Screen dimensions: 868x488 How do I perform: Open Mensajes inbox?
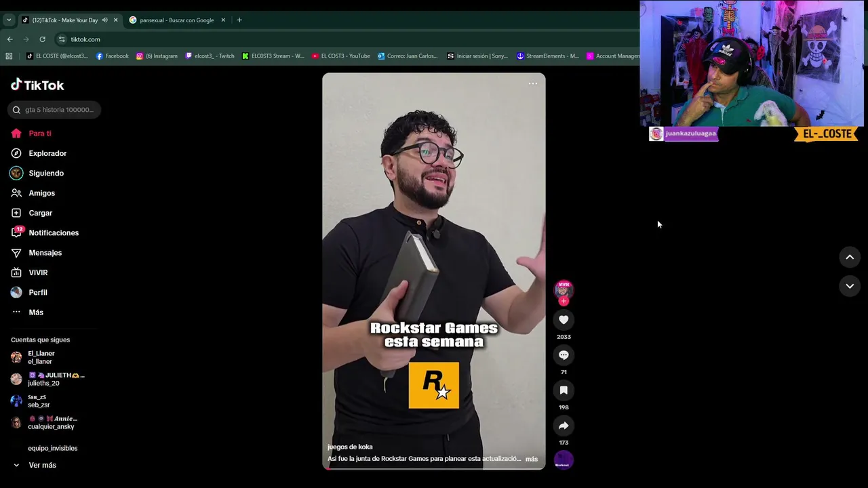pos(36,253)
